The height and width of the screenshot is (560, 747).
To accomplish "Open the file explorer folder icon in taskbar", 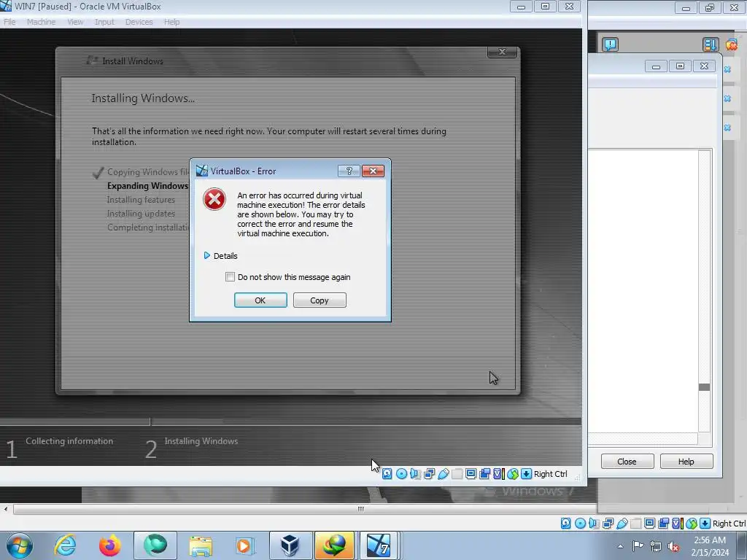I will [200, 545].
